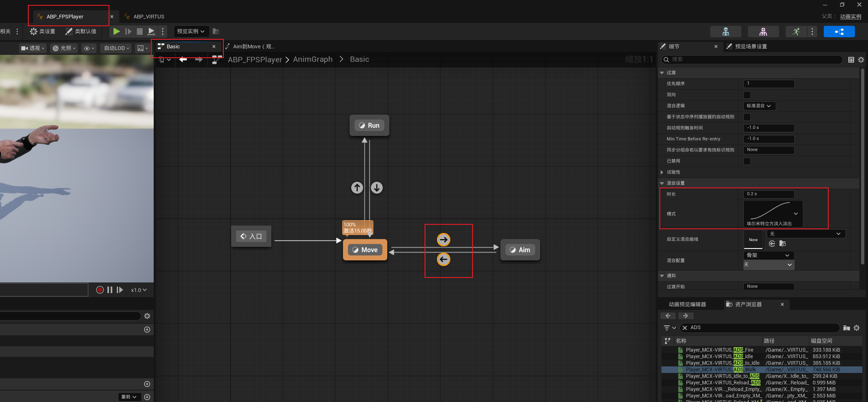Screen dimensions: 868x402
Task: Select the Move-to-Aim right-arrow transition
Action: (443, 239)
